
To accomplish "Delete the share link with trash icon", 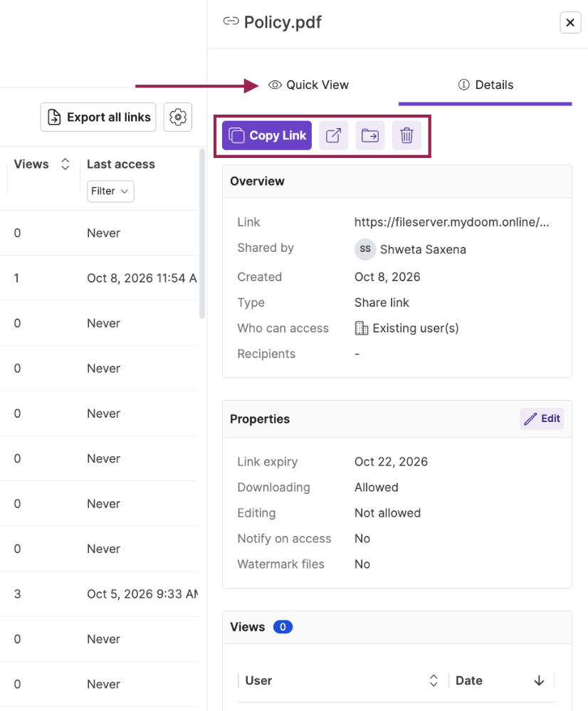I will (x=406, y=135).
